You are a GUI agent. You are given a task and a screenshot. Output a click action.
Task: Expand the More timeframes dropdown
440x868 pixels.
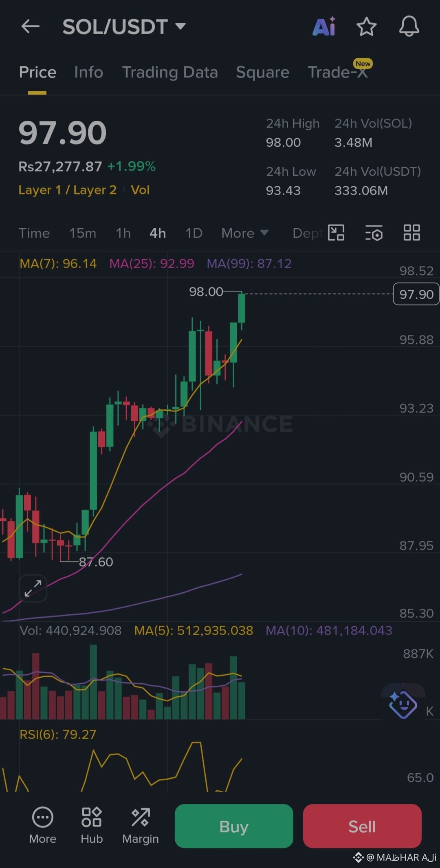click(x=245, y=233)
